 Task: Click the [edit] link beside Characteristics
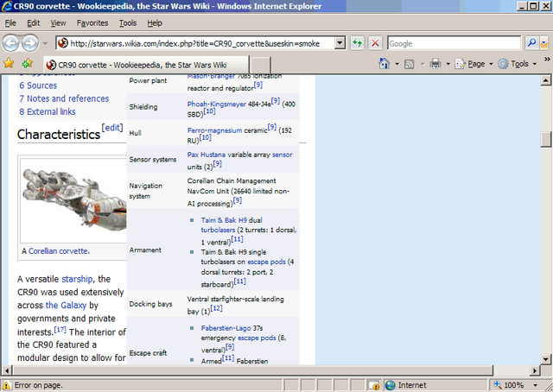pos(112,128)
